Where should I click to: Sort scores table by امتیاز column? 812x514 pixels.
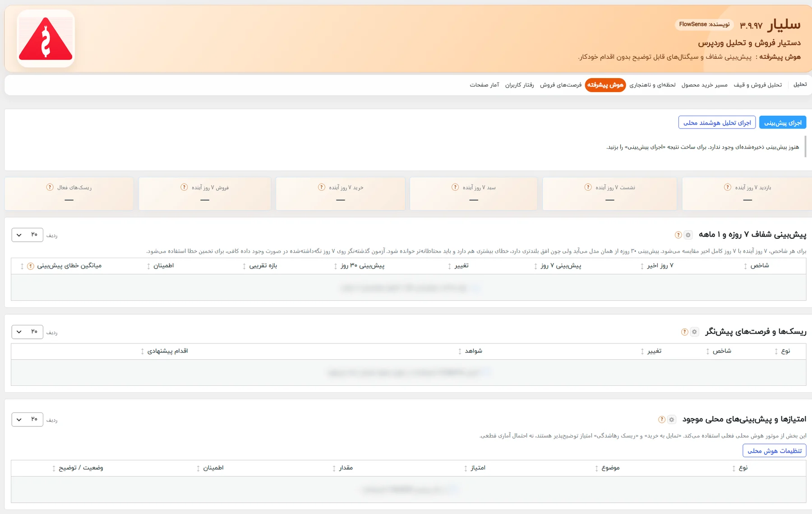466,468
